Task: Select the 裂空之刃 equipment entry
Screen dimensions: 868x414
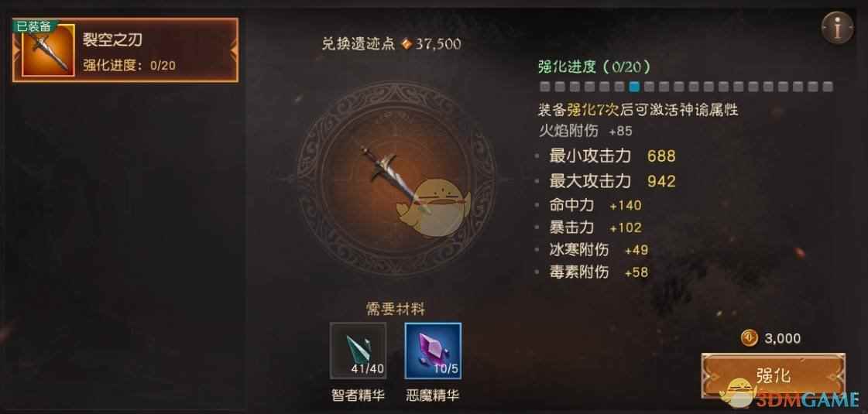Action: coord(125,50)
